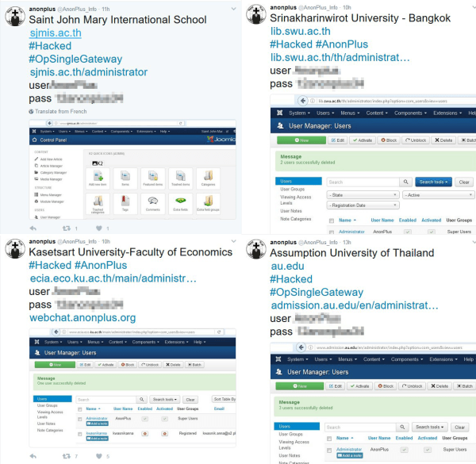Open the sjmis.ac.th link in the tweet
Image resolution: width=476 pixels, height=464 pixels.
[55, 35]
